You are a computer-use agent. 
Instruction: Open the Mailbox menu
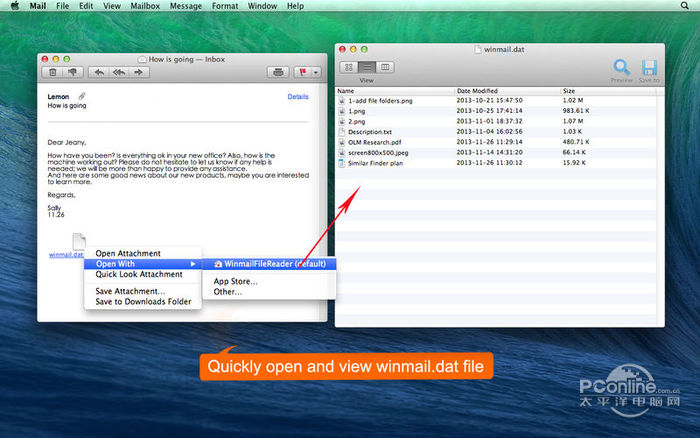145,6
